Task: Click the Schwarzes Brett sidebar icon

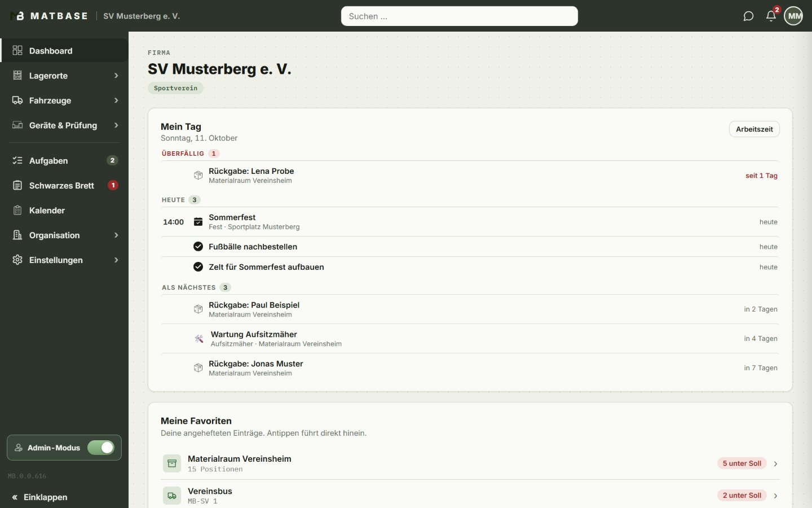Action: (17, 186)
